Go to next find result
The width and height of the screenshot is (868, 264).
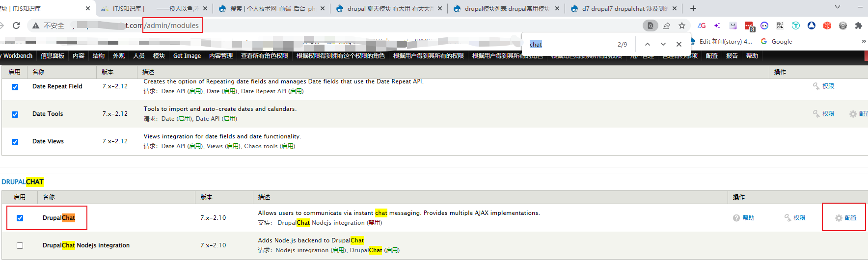(x=663, y=44)
